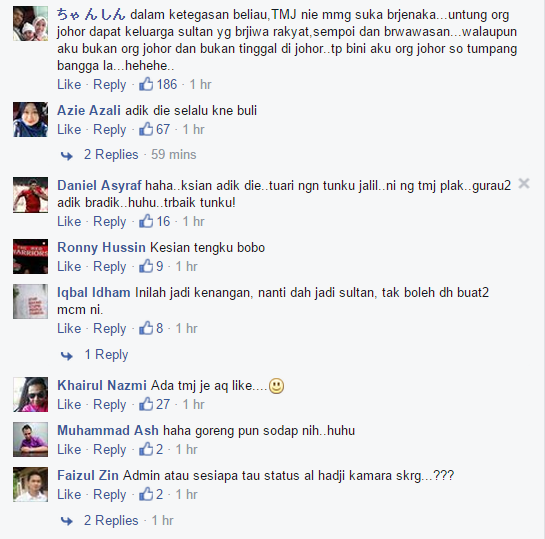Click reply arrow icon under Iqbal Idham
Image resolution: width=545 pixels, height=539 pixels.
(67, 356)
